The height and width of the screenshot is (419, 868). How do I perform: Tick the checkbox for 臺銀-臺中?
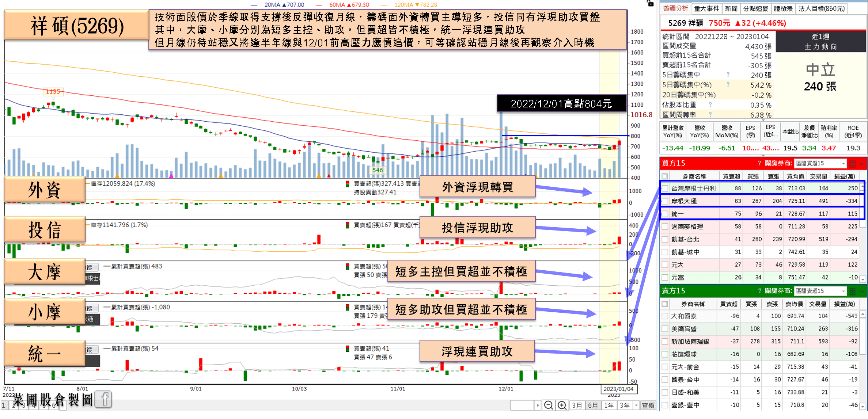pyautogui.click(x=665, y=405)
